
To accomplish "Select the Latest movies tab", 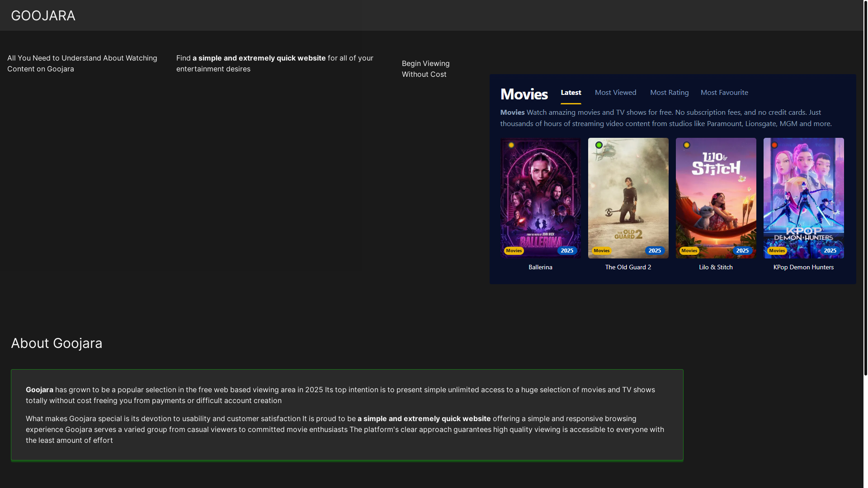I will pos(571,93).
